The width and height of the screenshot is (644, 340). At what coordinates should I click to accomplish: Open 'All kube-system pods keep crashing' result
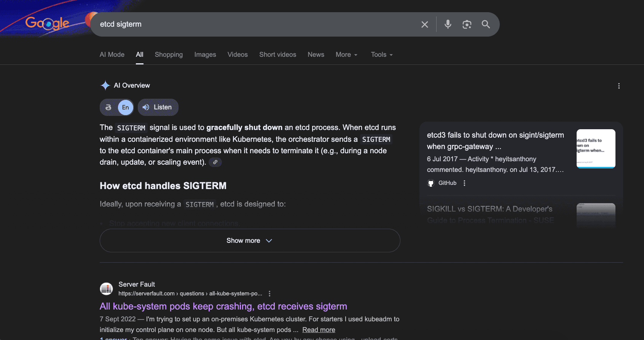click(223, 306)
